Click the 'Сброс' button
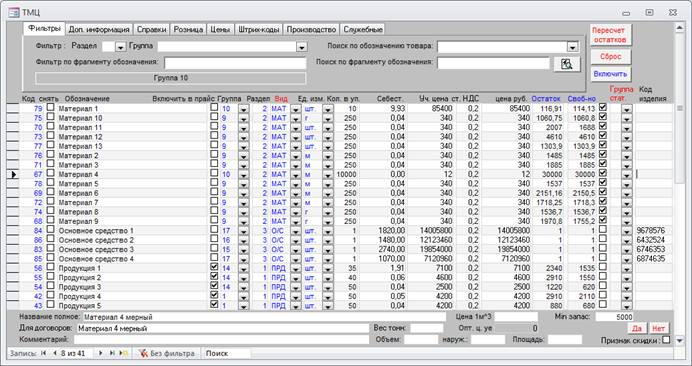The image size is (692, 366). click(x=611, y=57)
